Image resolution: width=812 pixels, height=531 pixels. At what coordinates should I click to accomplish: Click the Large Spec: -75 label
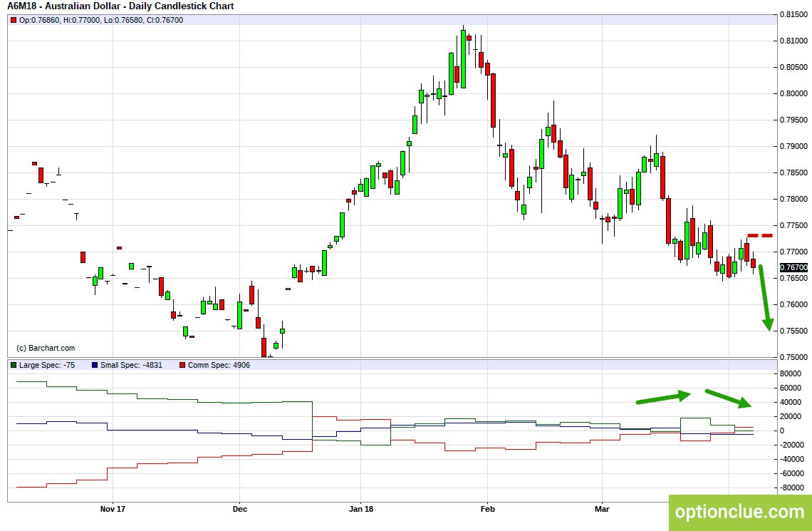click(x=46, y=365)
